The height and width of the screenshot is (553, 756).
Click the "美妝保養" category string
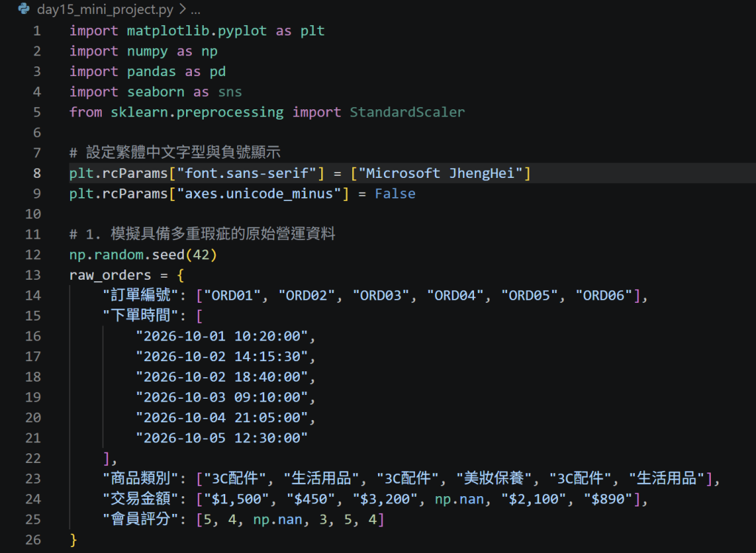(x=494, y=478)
